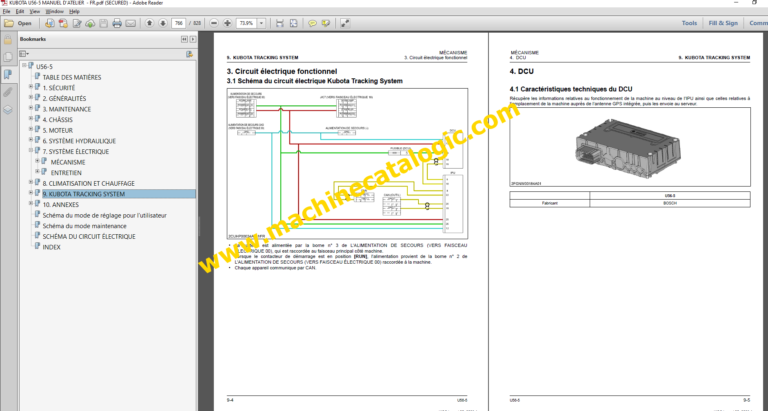Click the Convert file to PDF icon
This screenshot has width=768, height=411.
point(49,23)
